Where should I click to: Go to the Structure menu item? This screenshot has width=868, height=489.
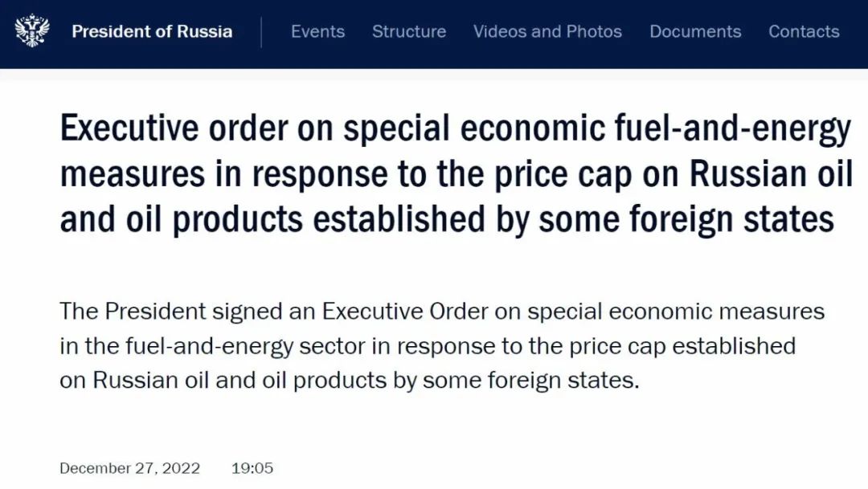coord(409,31)
